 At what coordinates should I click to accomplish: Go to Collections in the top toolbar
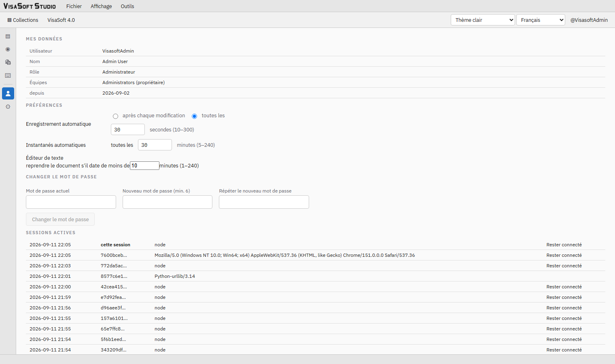point(23,20)
